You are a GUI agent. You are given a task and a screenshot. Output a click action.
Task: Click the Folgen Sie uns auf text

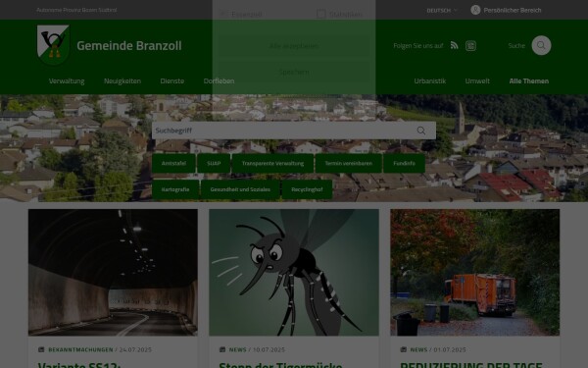[418, 46]
